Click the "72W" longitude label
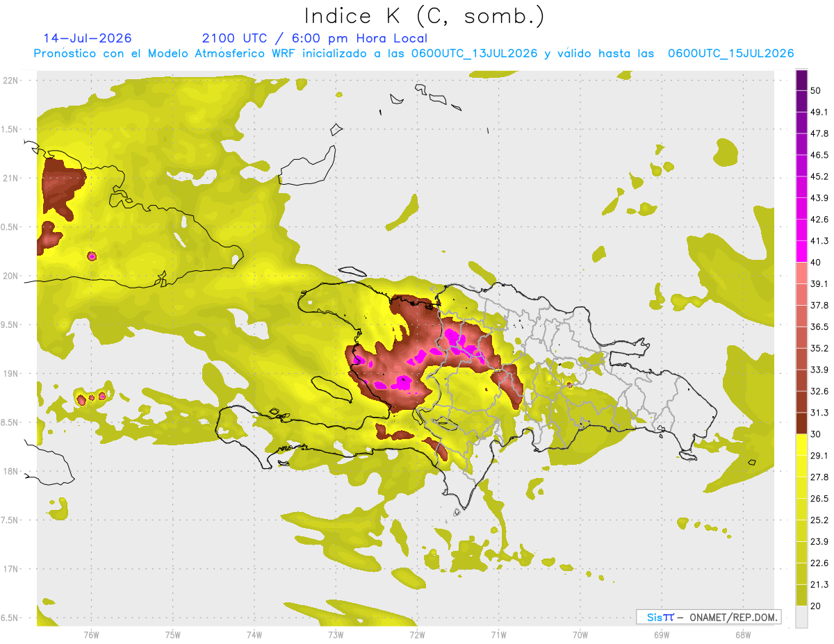 pos(417,634)
